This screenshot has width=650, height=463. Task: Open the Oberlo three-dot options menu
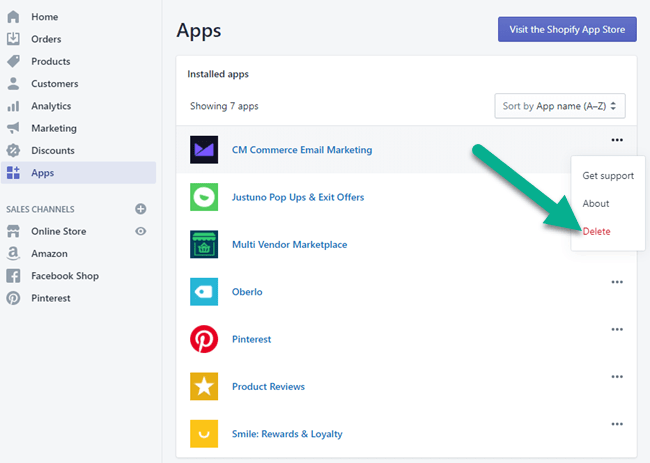point(617,283)
